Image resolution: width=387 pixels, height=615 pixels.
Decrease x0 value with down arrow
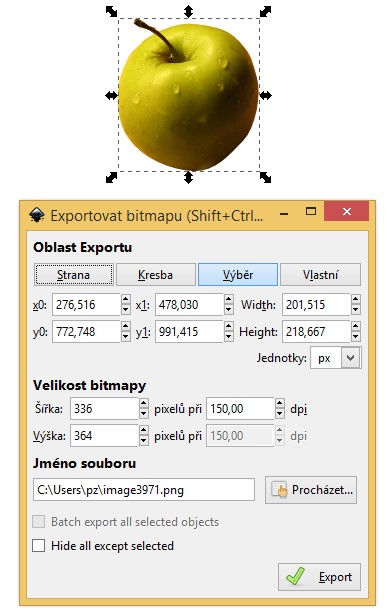125,309
